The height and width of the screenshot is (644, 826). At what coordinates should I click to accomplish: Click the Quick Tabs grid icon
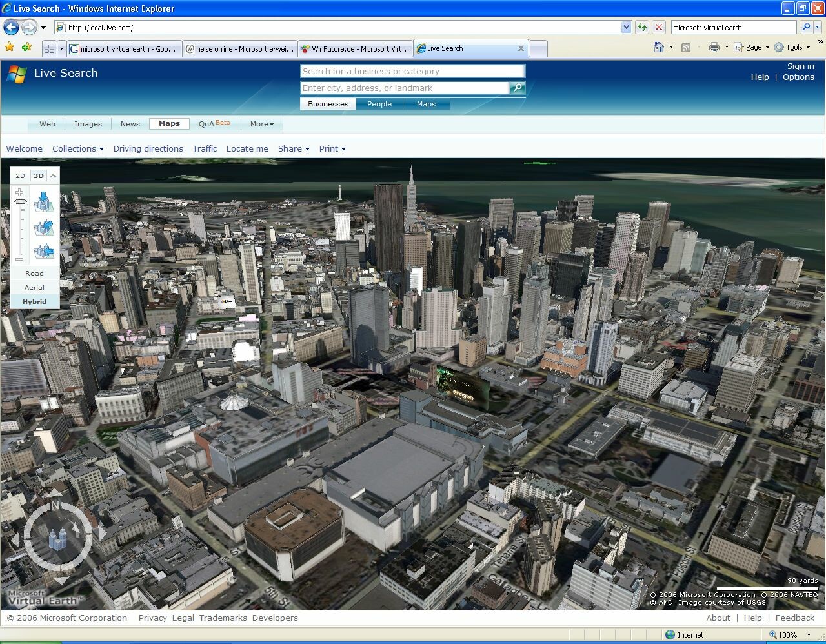click(x=49, y=48)
